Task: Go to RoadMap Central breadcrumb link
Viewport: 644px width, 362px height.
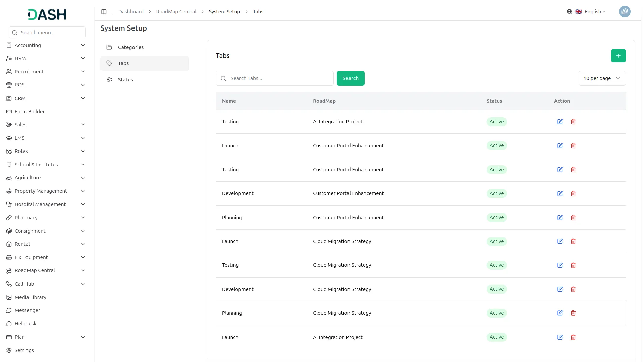Action: click(x=176, y=12)
